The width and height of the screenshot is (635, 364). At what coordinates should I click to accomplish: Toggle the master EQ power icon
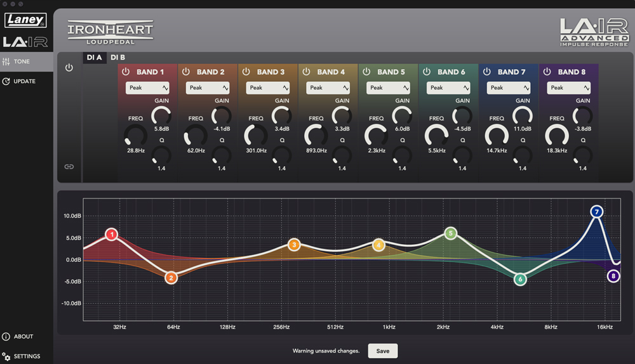[69, 68]
